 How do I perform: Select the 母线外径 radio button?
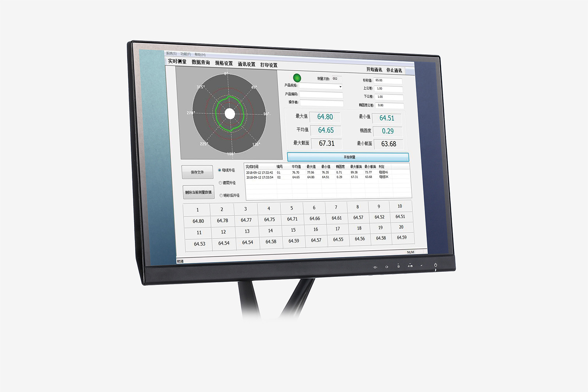[x=220, y=170]
